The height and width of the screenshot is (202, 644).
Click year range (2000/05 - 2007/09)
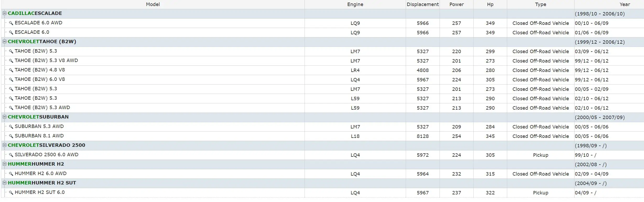click(600, 117)
